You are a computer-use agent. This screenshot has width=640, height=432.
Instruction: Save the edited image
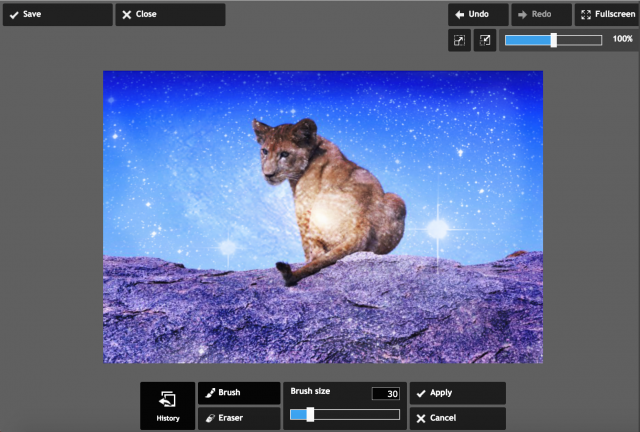57,15
